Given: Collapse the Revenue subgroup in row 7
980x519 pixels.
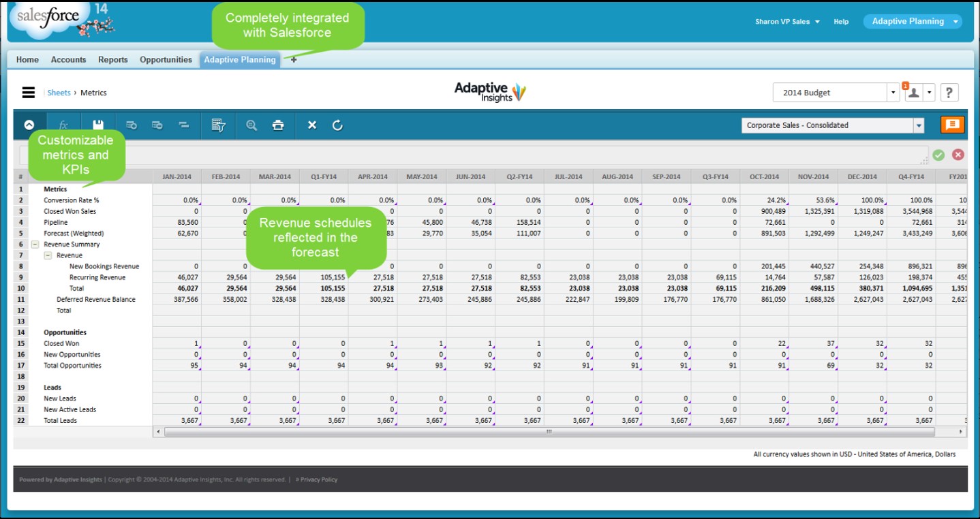Looking at the screenshot, I should click(x=48, y=255).
